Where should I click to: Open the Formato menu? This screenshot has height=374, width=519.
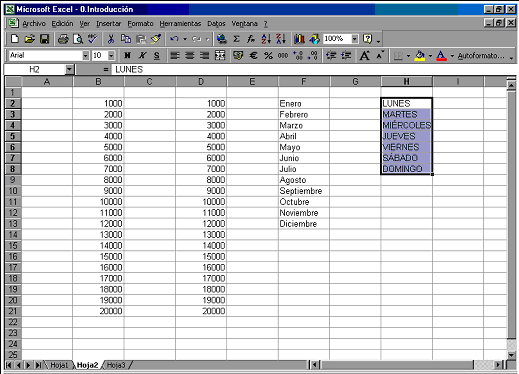(x=140, y=23)
